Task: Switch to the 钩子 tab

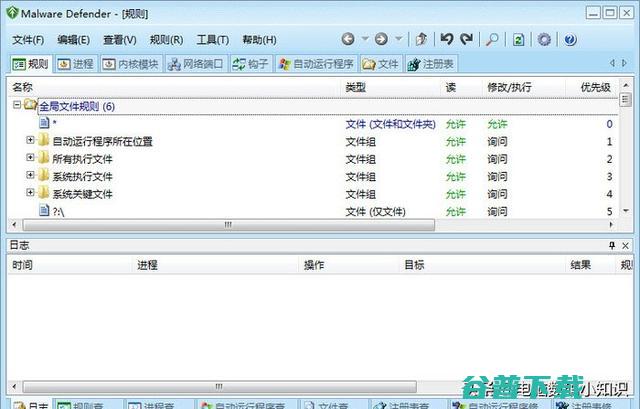Action: point(251,64)
